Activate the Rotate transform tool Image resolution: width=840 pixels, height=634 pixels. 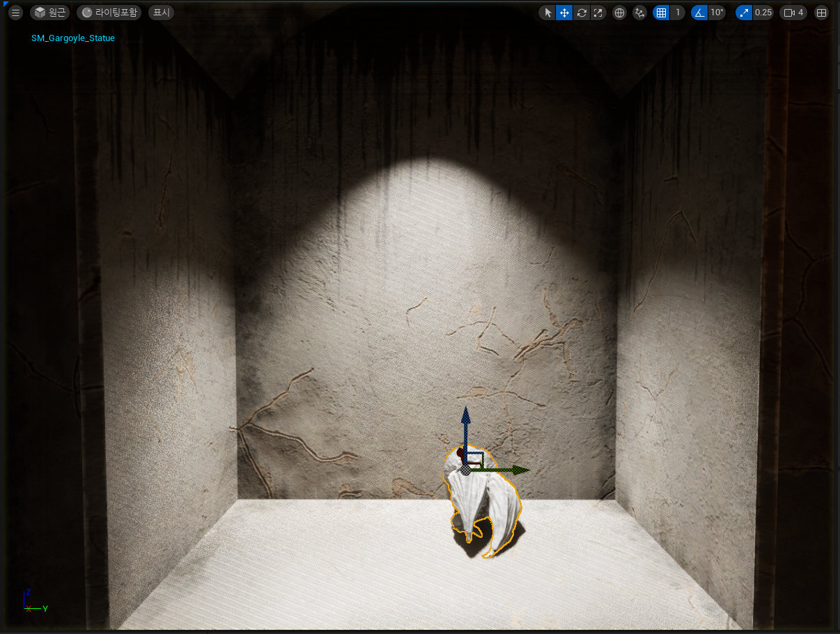pos(582,13)
